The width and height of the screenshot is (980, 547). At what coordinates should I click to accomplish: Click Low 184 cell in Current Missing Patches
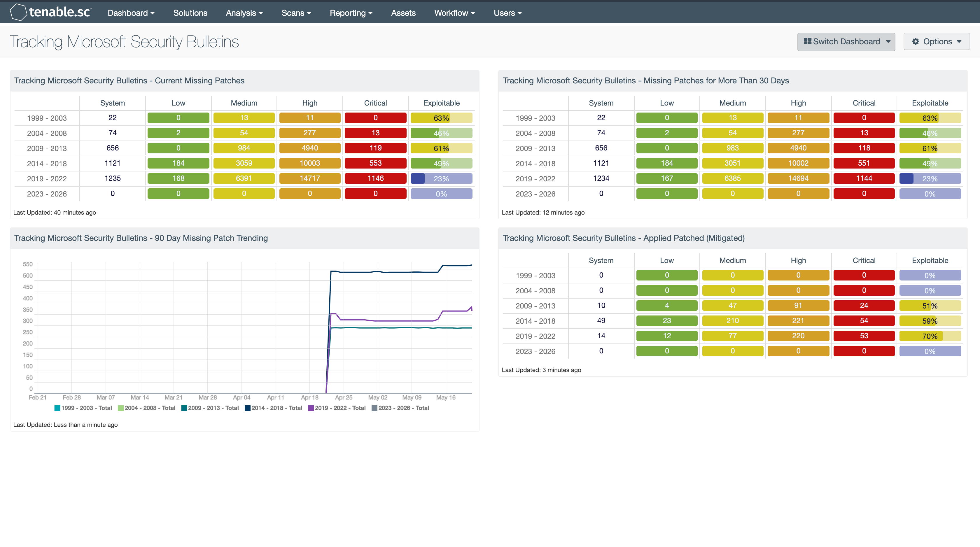[178, 163]
